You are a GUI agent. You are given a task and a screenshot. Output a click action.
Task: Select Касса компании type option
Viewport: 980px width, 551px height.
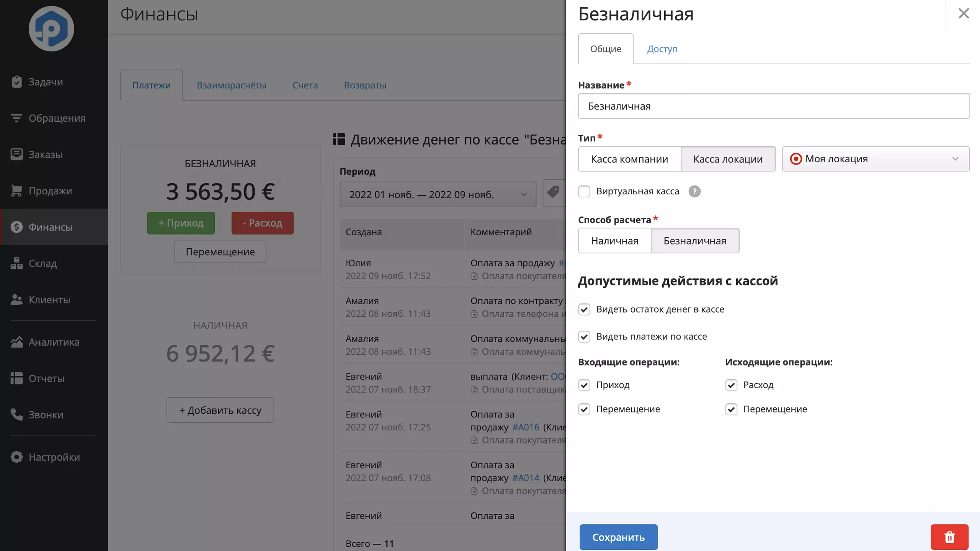(x=629, y=159)
